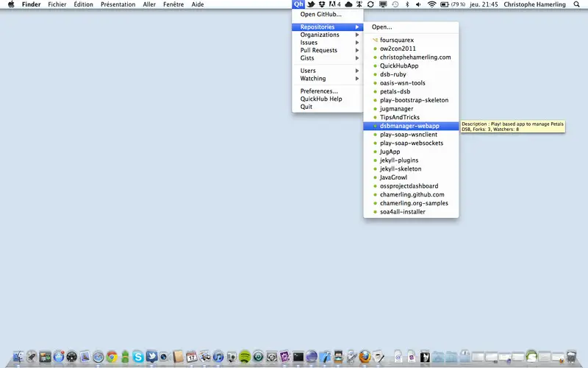Screen dimensions: 588x368
Task: Click the QuickHub Qh menu bar icon
Action: [298, 4]
